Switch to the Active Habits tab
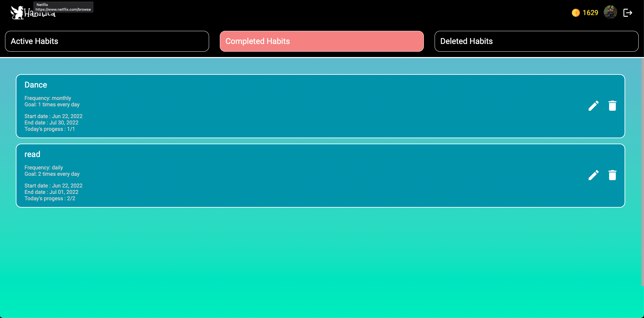644x318 pixels. (x=107, y=41)
